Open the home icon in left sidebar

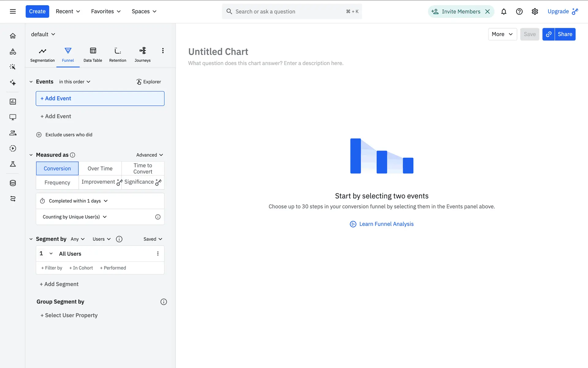tap(13, 36)
